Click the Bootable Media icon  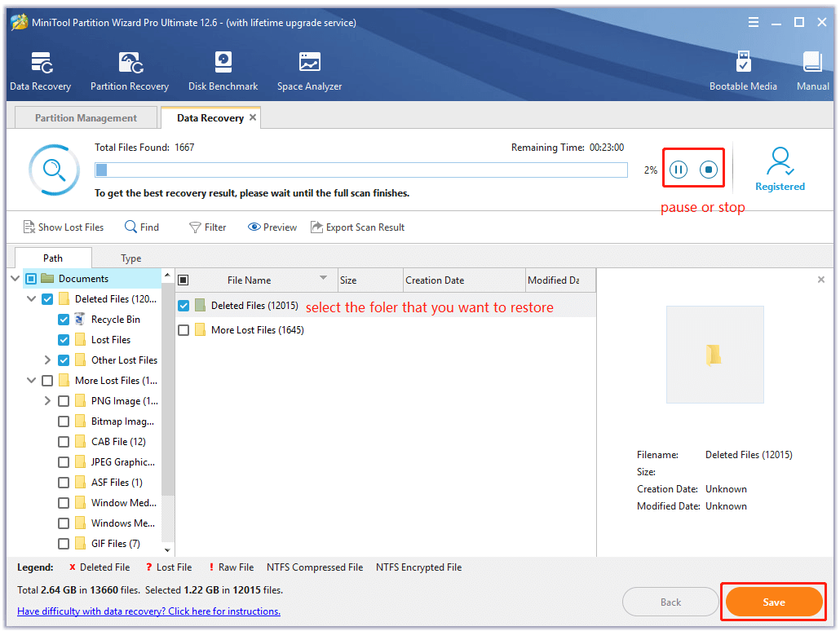point(742,64)
